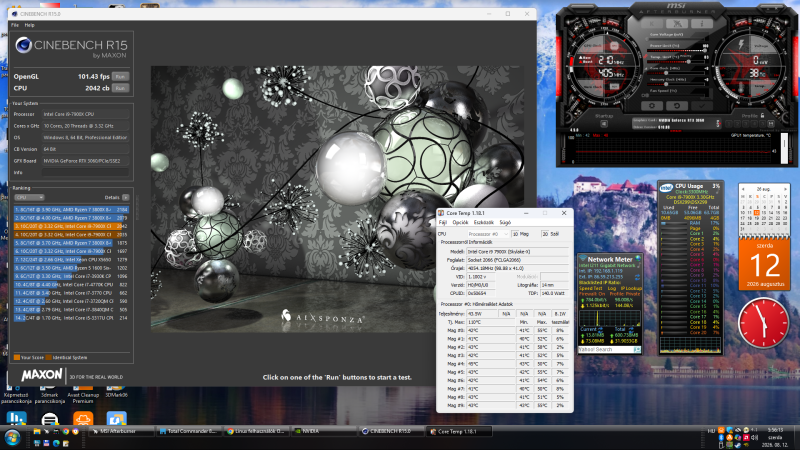Click HU language indicator in tray
The image size is (800, 450).
[x=711, y=431]
